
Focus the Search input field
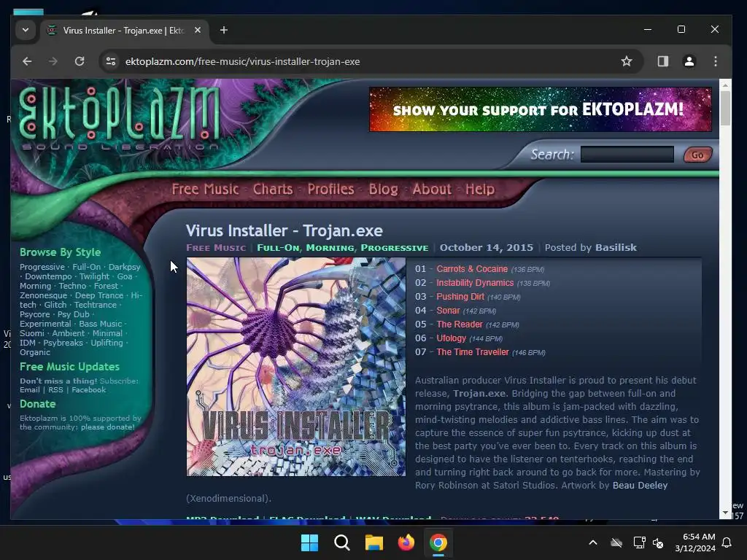(x=627, y=155)
